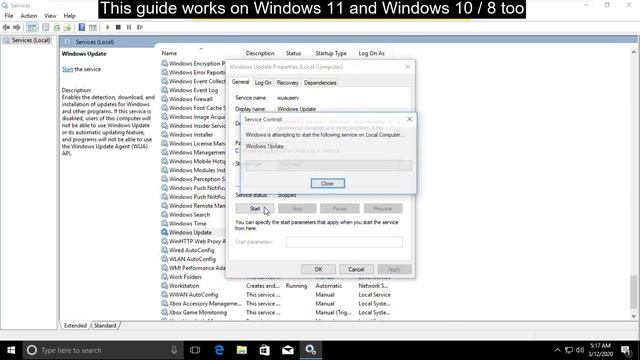The width and height of the screenshot is (640, 360).
Task: Sort by the Name column header
Action: coord(169,53)
